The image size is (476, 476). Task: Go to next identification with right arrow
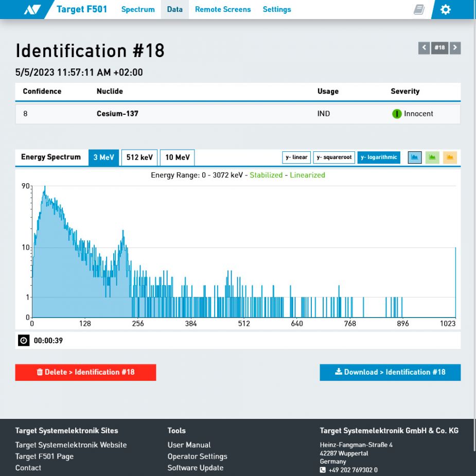(455, 48)
